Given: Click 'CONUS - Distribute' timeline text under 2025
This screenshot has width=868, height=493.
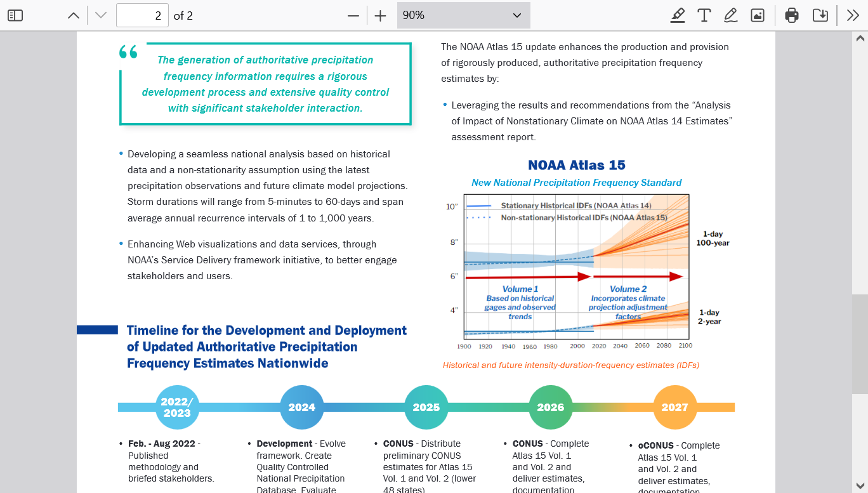Looking at the screenshot, I should (422, 444).
